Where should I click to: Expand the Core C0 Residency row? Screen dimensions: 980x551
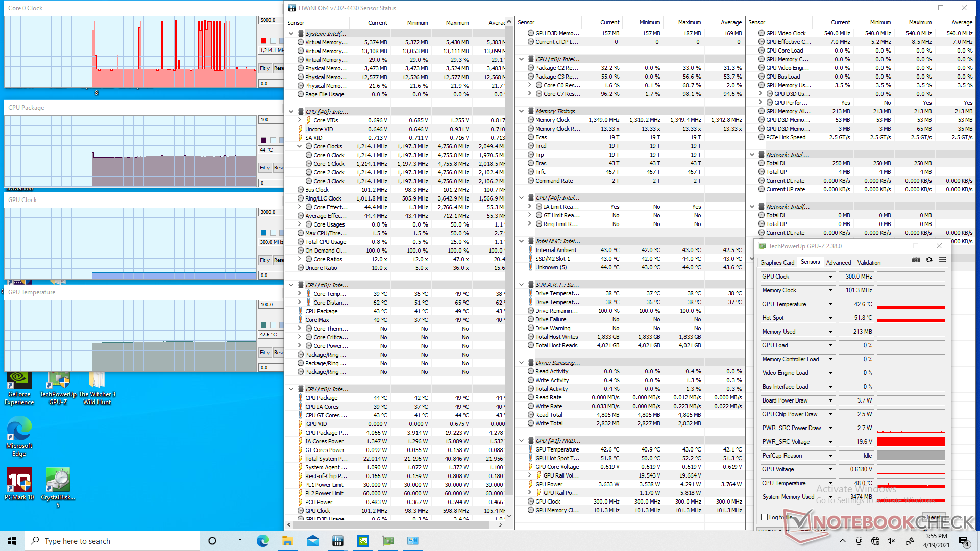(x=529, y=85)
